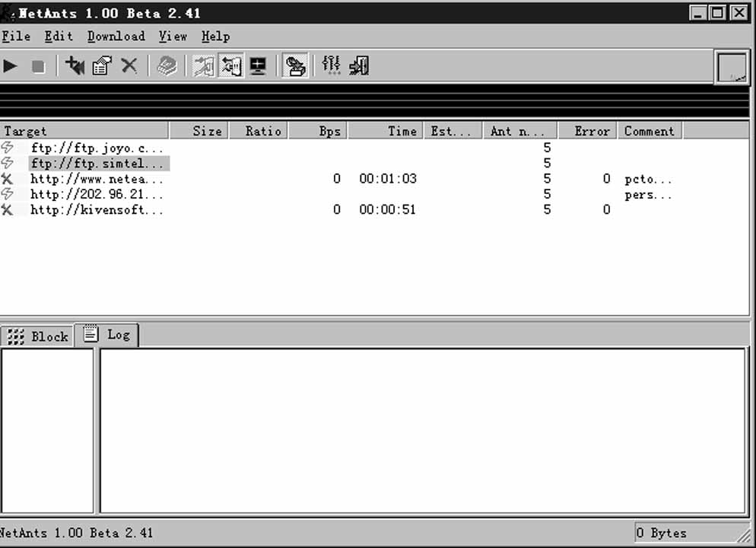Click the pers... comment cell
This screenshot has width=756, height=548.
[648, 196]
